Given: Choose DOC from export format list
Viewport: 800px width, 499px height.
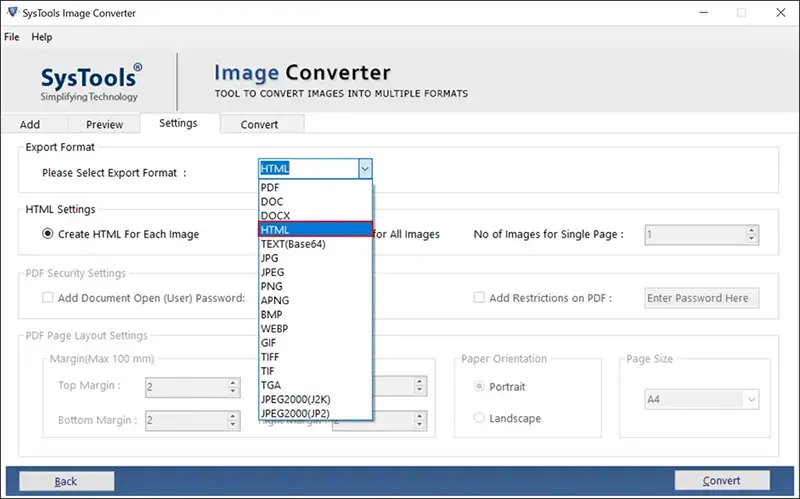Looking at the screenshot, I should [x=315, y=202].
